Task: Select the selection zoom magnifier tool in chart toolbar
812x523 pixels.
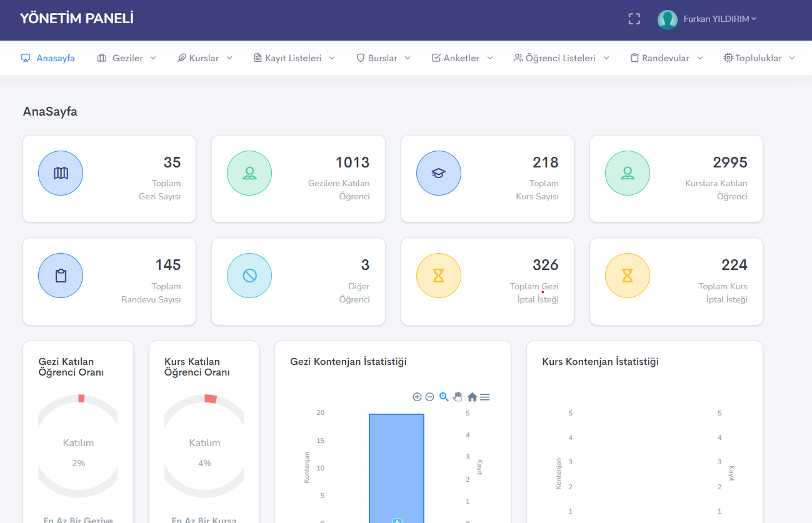Action: pyautogui.click(x=444, y=397)
